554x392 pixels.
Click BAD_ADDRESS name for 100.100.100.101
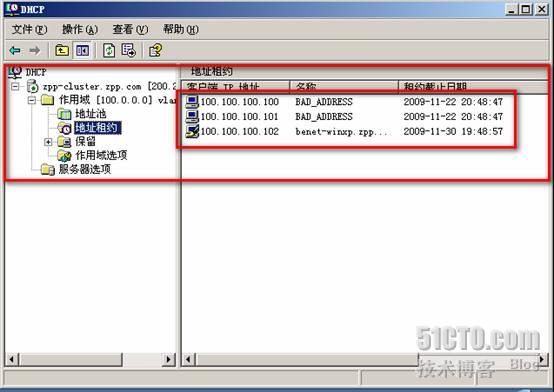tap(324, 117)
